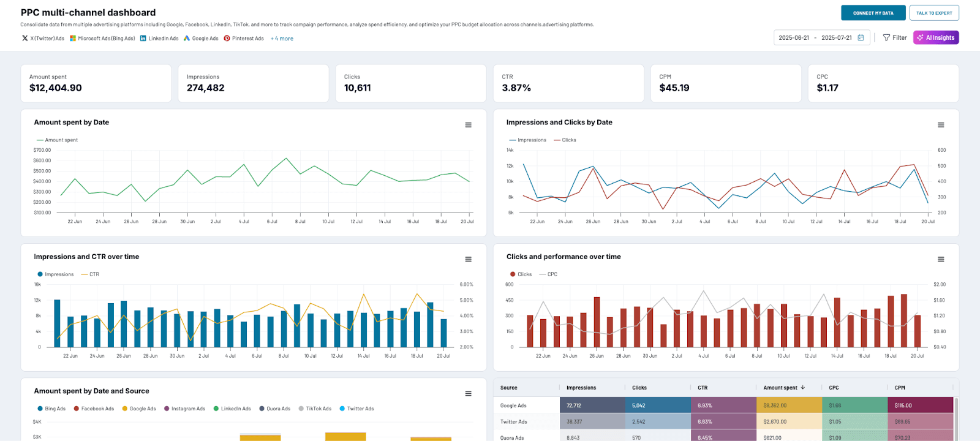Viewport: 980px width, 441px height.
Task: Toggle Quora Ads series in source legend
Action: point(274,409)
